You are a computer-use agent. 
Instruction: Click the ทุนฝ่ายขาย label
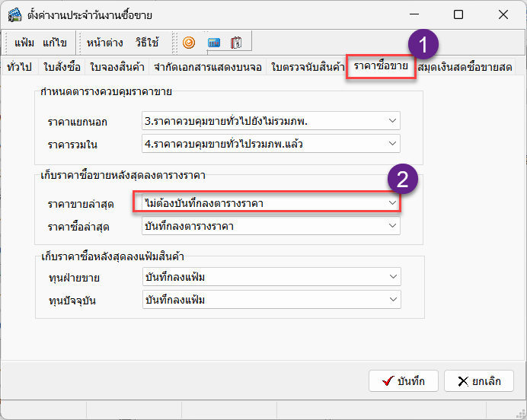click(75, 278)
